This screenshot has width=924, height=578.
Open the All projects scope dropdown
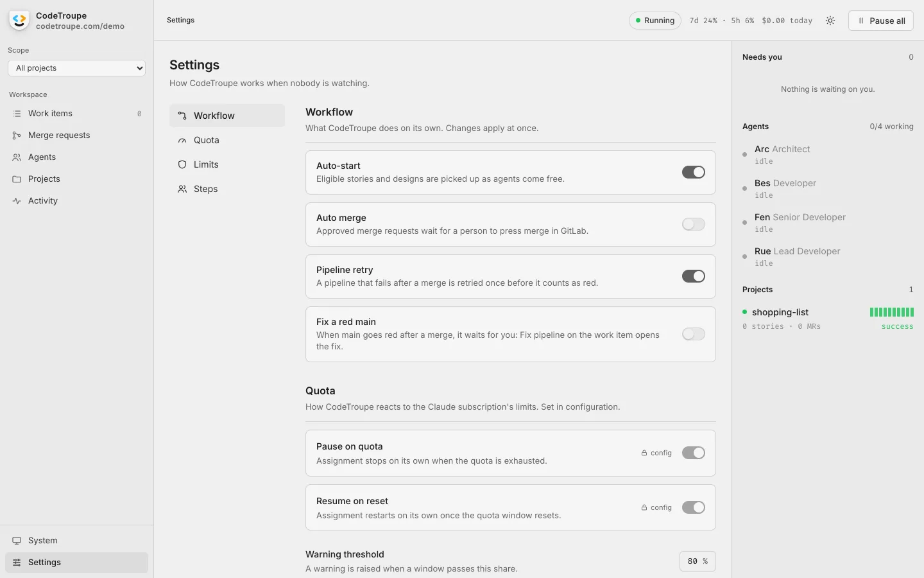pyautogui.click(x=77, y=68)
